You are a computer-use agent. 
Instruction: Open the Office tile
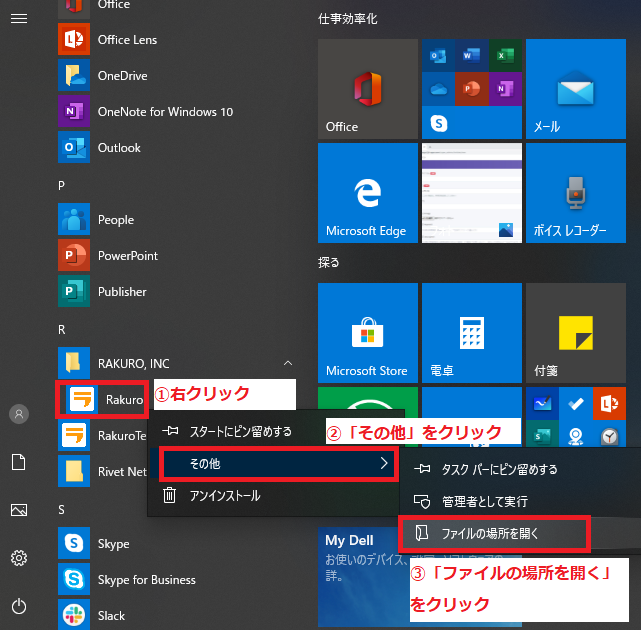(368, 89)
